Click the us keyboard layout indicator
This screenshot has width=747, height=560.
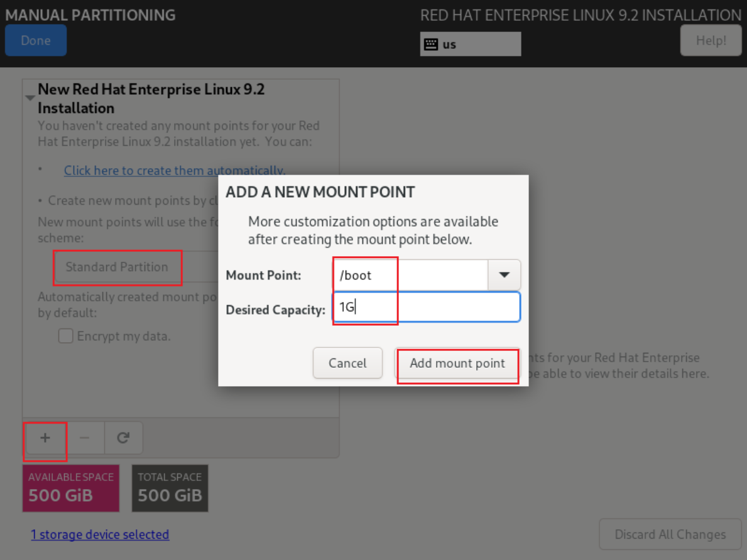click(x=470, y=45)
